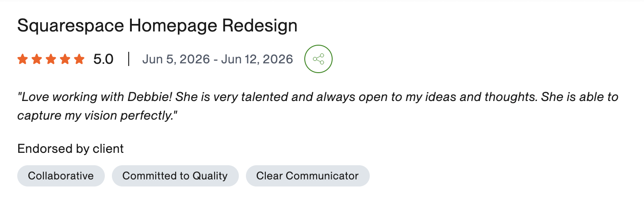The width and height of the screenshot is (644, 202).
Task: Click the word Homepage in the heading
Action: (173, 26)
